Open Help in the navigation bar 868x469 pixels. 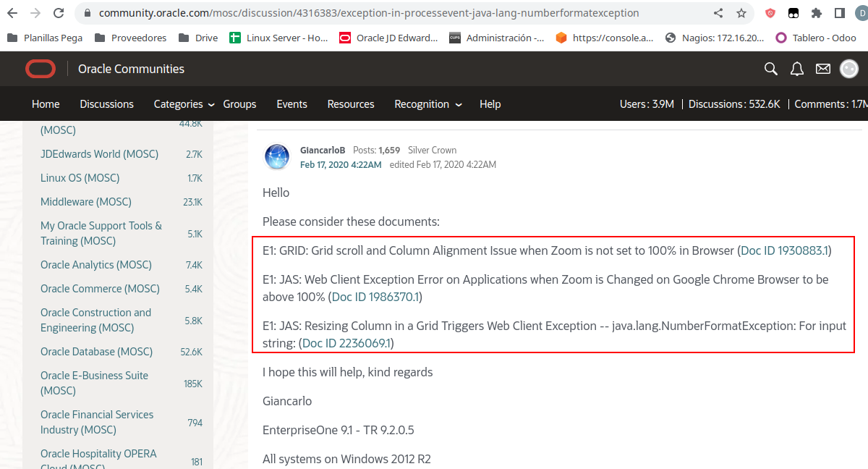point(490,104)
